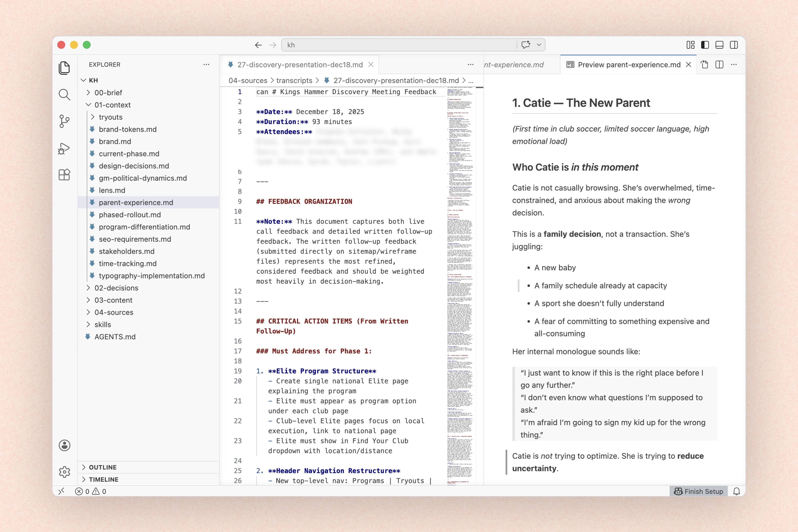Viewport: 798px width, 532px height.
Task: Open the Manage gear icon
Action: pyautogui.click(x=64, y=472)
